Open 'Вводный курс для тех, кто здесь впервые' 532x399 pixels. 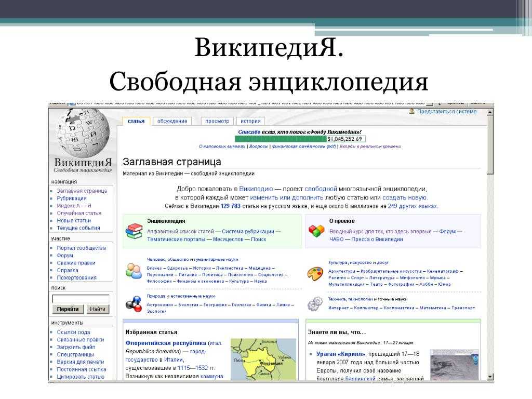click(x=380, y=231)
